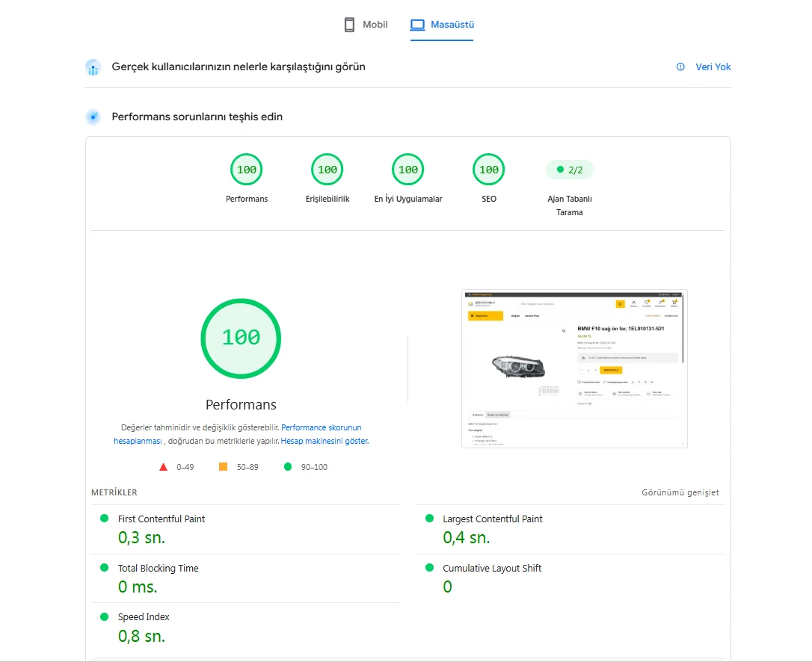Jump to En İyi Uygulamalar score gauge
The width and height of the screenshot is (812, 662).
(408, 170)
